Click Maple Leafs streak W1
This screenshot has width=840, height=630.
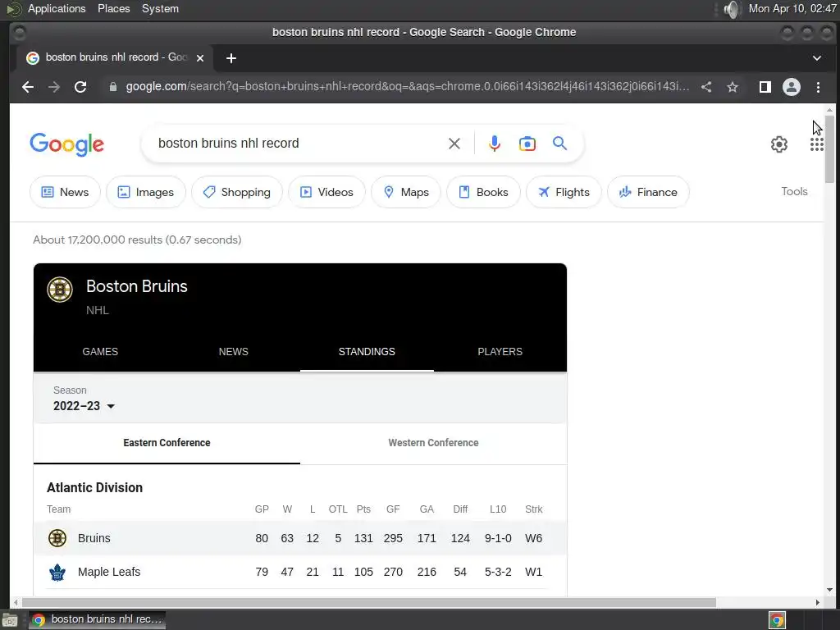(x=533, y=572)
